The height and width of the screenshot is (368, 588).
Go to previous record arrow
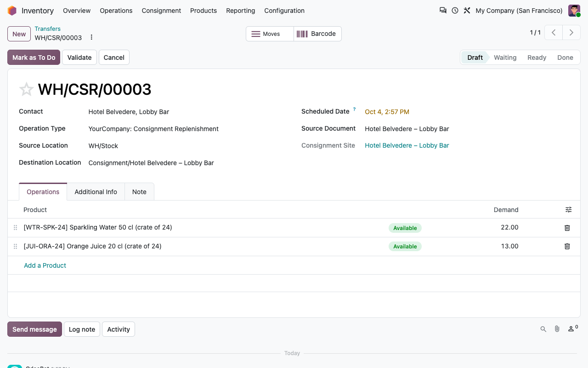(554, 33)
